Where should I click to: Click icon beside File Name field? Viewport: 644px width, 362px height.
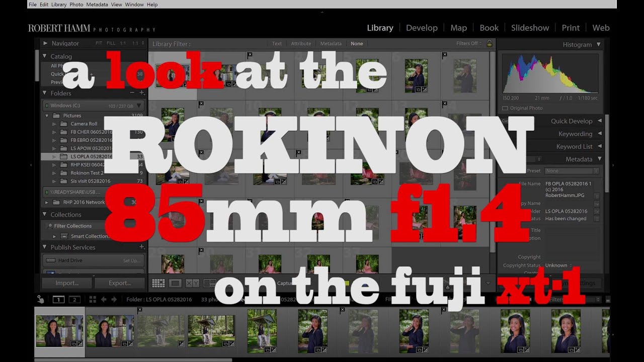pyautogui.click(x=597, y=196)
